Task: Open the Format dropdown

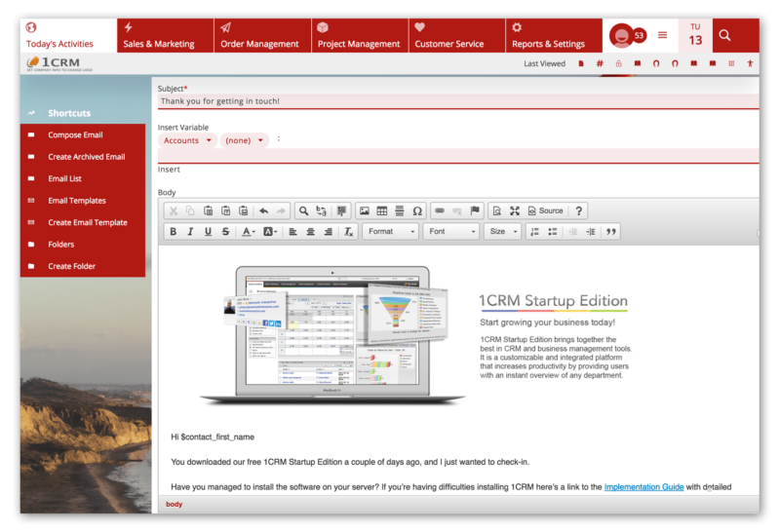Action: 390,232
